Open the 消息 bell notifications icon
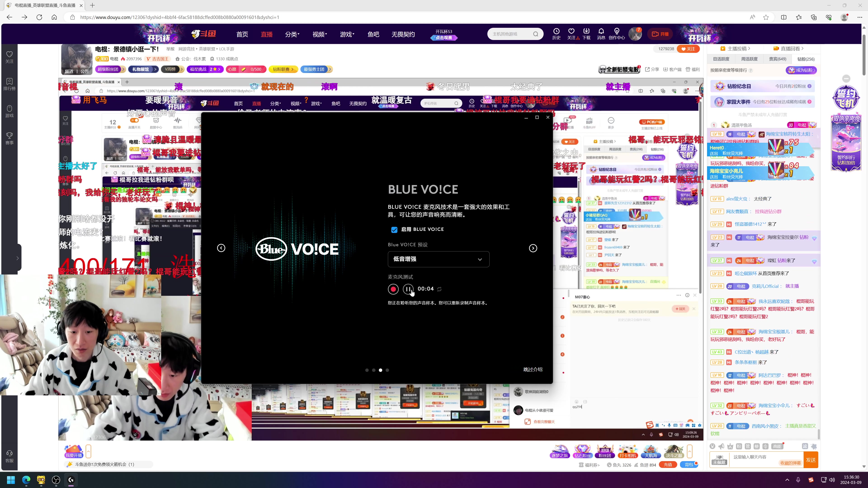Viewport: 868px width, 488px height. (x=601, y=34)
